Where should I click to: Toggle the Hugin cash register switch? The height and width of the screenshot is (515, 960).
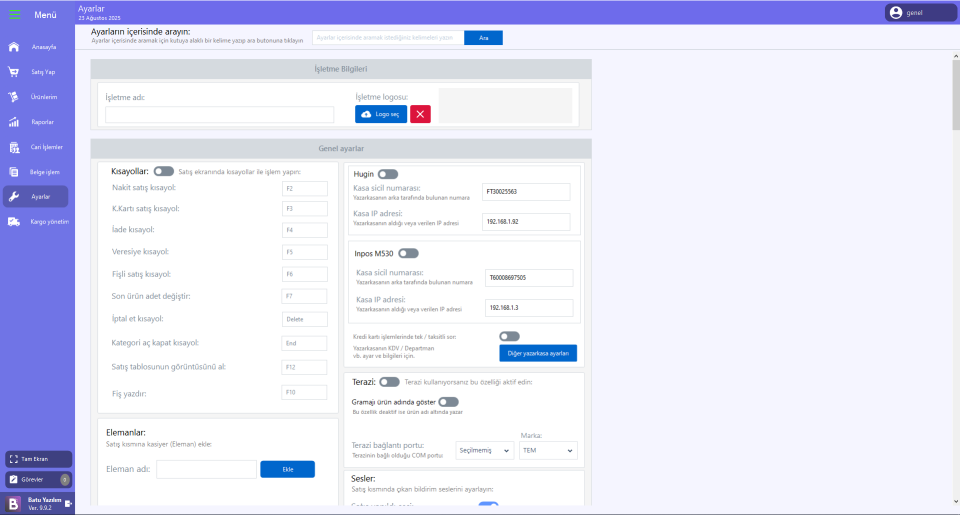click(388, 174)
